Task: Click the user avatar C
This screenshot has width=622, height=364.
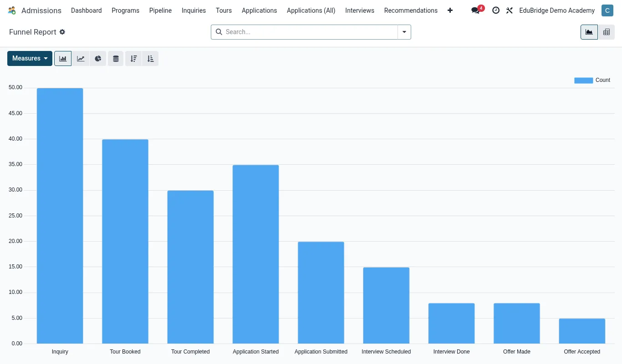Action: click(x=607, y=10)
